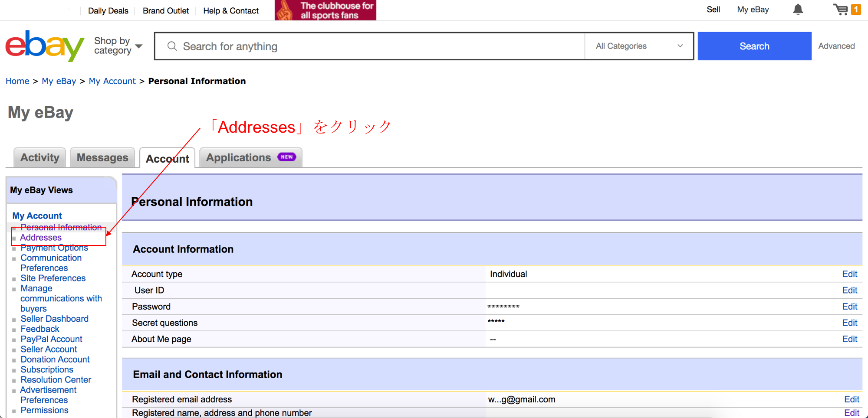Open Advertisement Preferences
This screenshot has width=868, height=418.
click(x=48, y=395)
